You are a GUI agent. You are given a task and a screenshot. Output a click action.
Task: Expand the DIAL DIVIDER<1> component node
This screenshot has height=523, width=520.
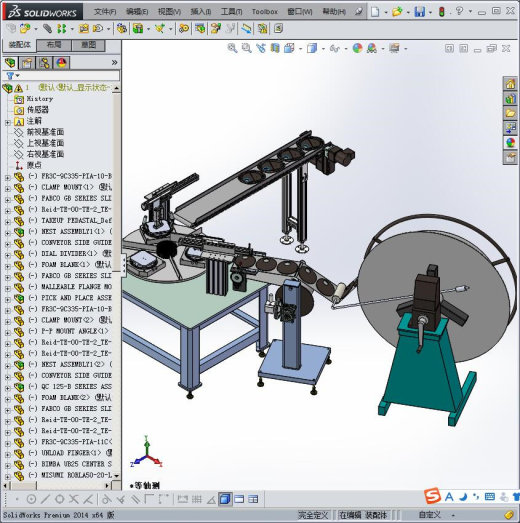pos(8,255)
